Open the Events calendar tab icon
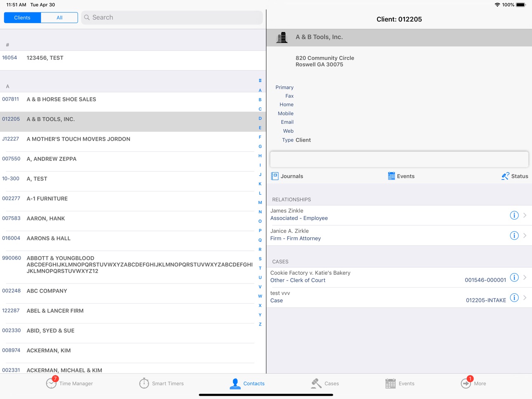 click(x=390, y=383)
